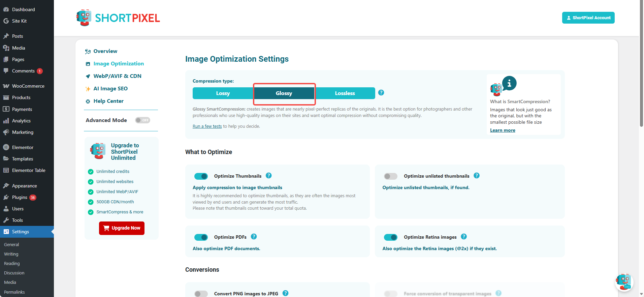Click the help icon beside Optimize unlisted thumbnails
644x297 pixels.
pyautogui.click(x=477, y=176)
